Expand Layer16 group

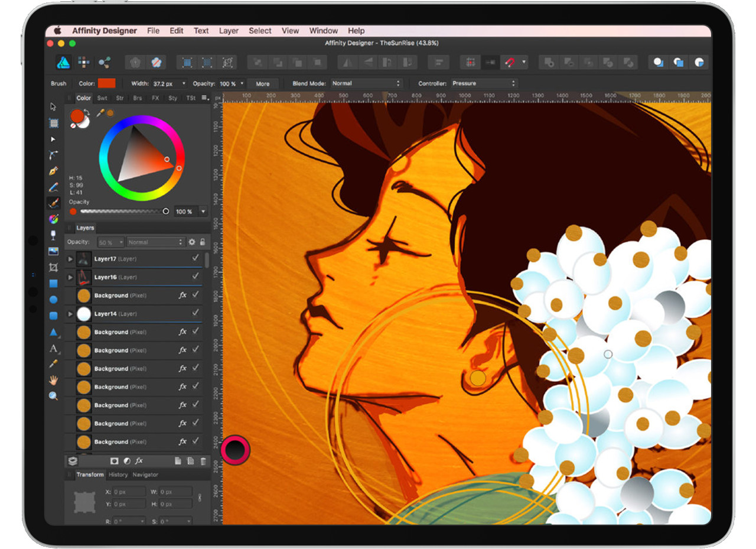[x=70, y=277]
